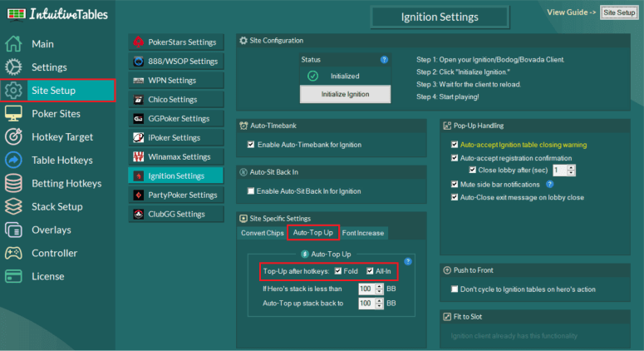This screenshot has width=644, height=351.
Task: Open iPoker Settings
Action: pyautogui.click(x=176, y=138)
